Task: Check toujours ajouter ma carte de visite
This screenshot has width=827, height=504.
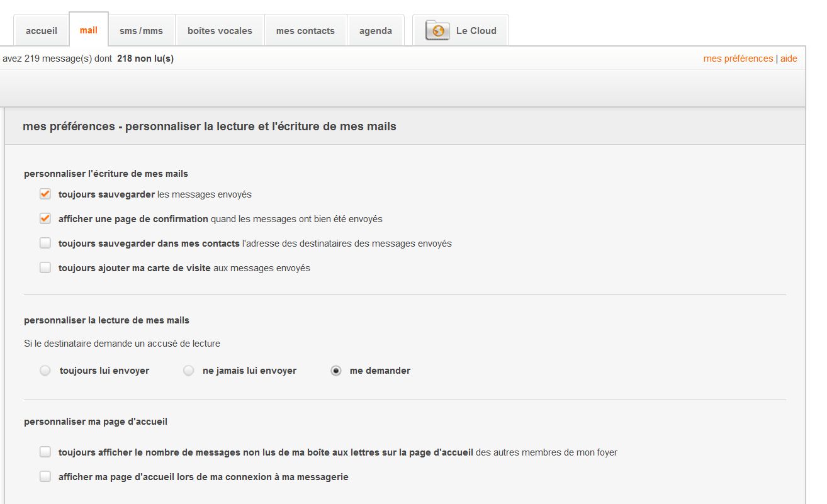Action: tap(45, 268)
